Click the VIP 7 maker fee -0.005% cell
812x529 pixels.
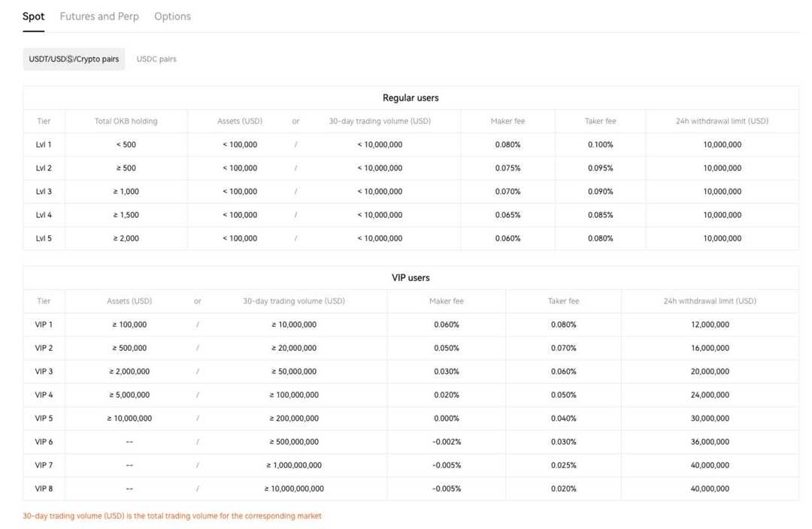pyautogui.click(x=446, y=465)
